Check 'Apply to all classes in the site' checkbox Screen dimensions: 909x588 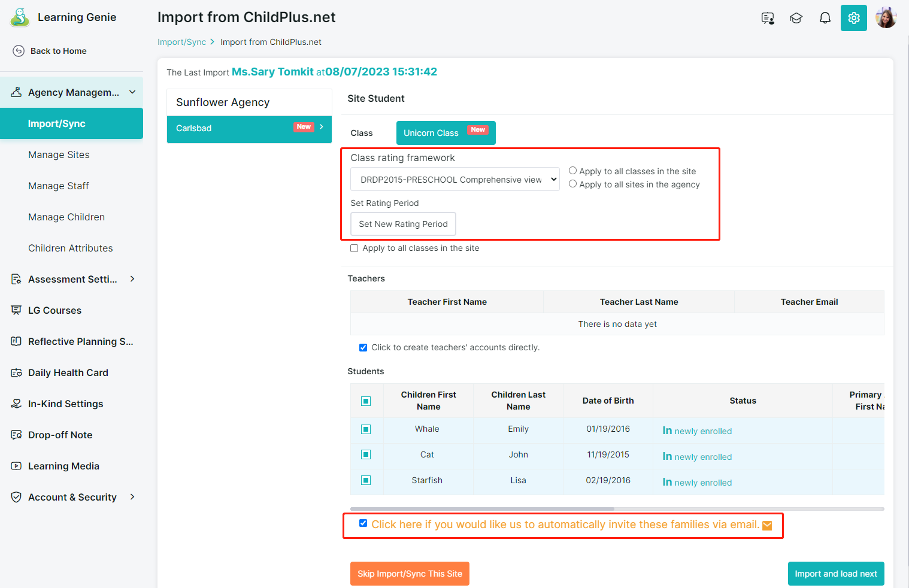point(354,248)
